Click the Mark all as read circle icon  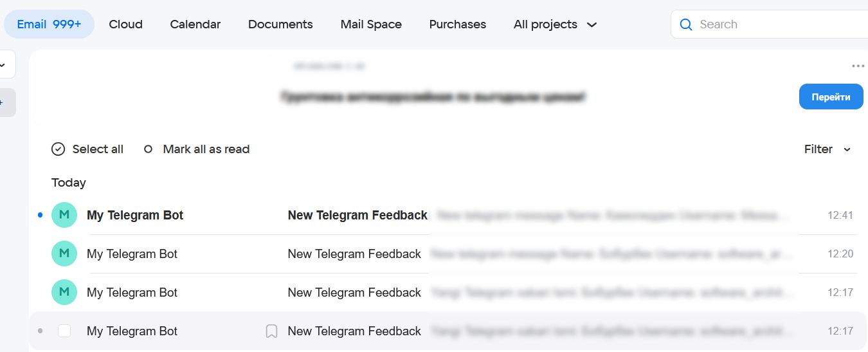[149, 149]
